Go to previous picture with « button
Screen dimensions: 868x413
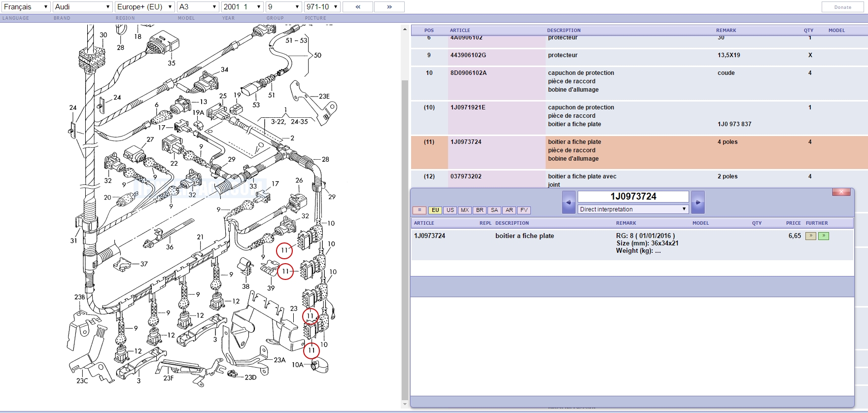coord(358,7)
